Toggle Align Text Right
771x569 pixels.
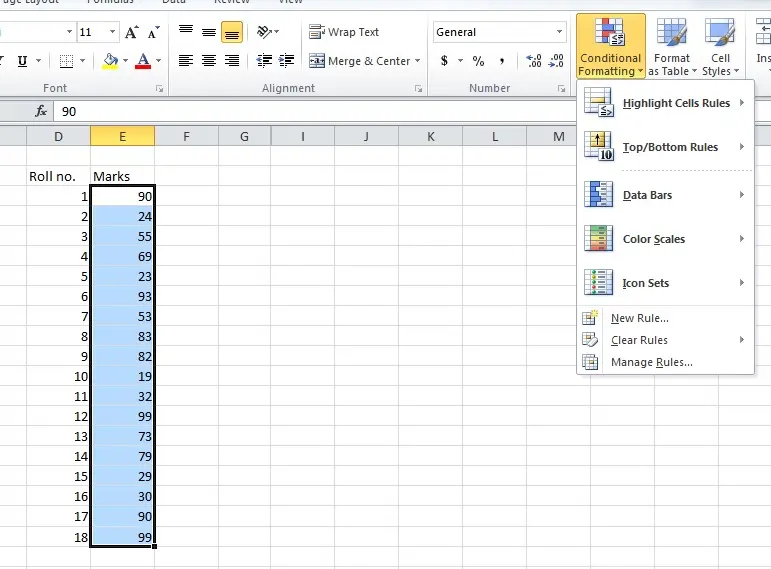point(232,61)
